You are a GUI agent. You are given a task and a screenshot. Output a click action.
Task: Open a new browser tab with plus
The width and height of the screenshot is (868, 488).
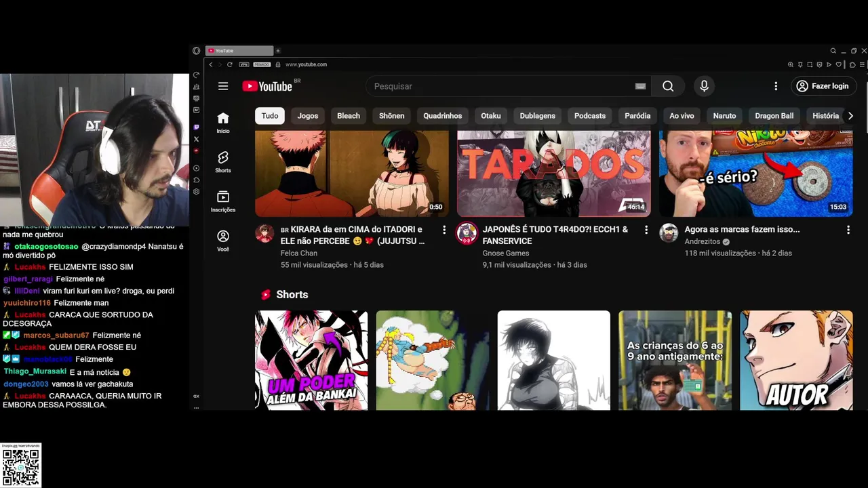point(278,51)
